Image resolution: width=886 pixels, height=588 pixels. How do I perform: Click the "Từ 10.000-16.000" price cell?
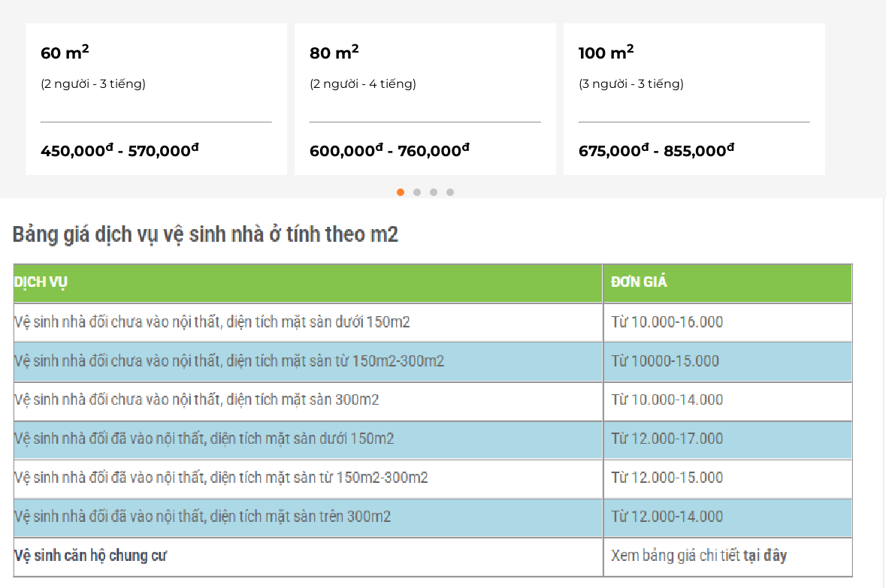[x=667, y=322]
